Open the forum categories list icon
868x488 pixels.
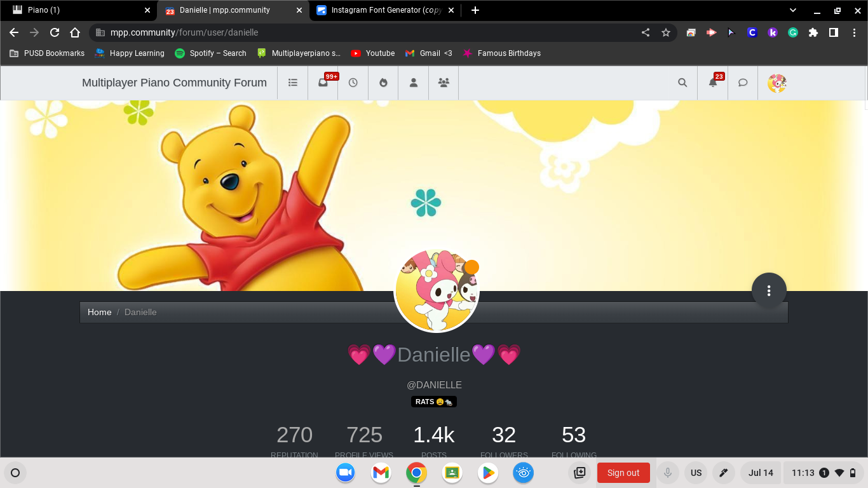(x=293, y=83)
